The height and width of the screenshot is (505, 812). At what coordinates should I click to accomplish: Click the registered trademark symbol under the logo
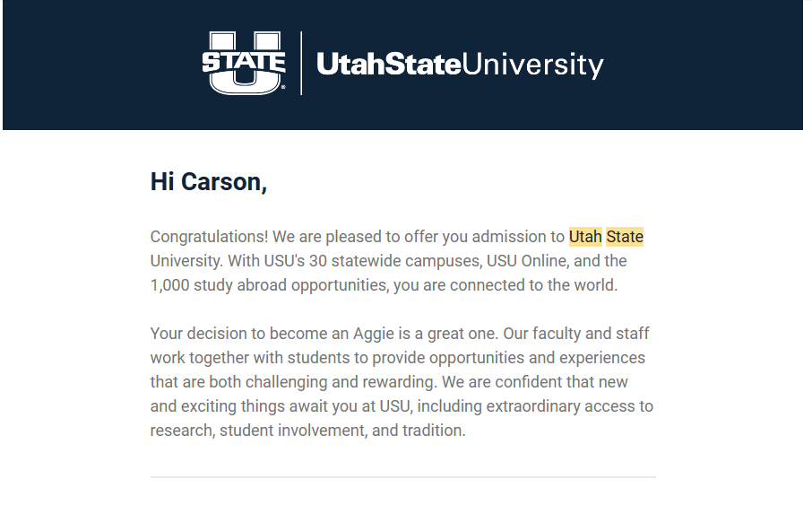(x=283, y=88)
